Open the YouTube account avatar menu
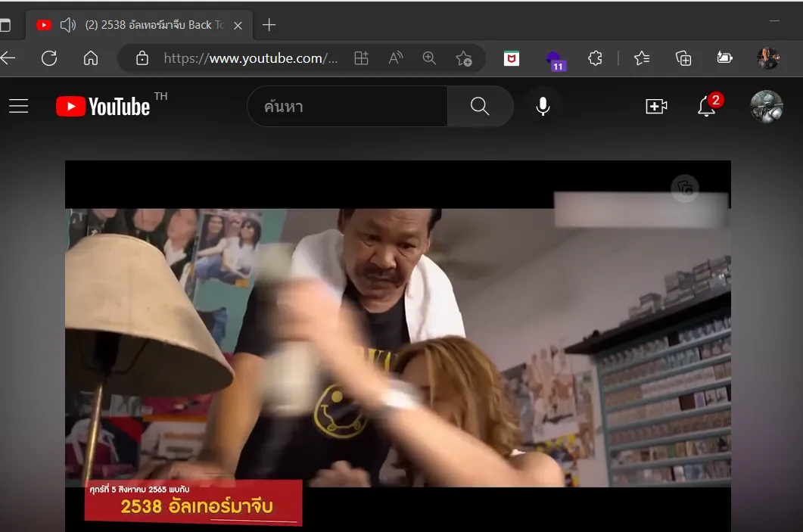This screenshot has width=803, height=532. coord(767,107)
